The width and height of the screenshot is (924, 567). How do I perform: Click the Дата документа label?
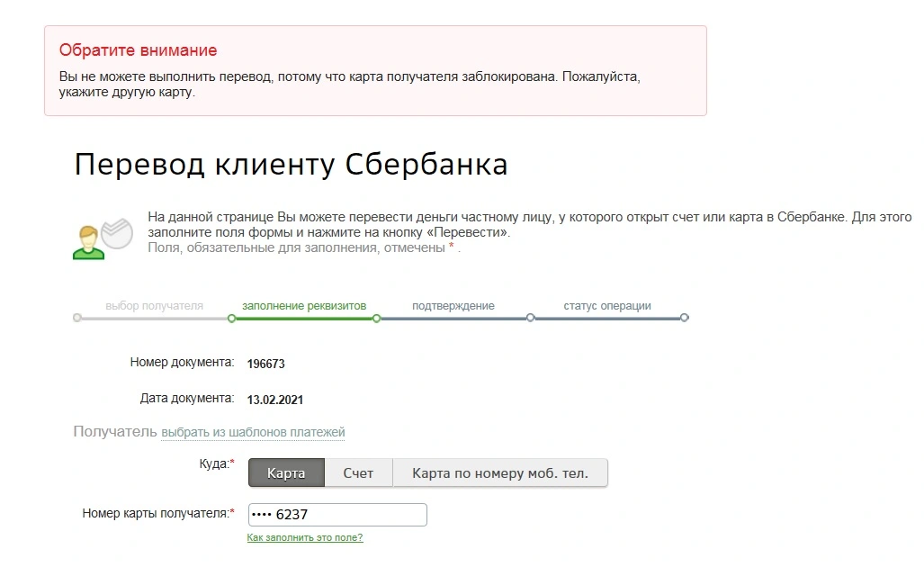point(187,398)
